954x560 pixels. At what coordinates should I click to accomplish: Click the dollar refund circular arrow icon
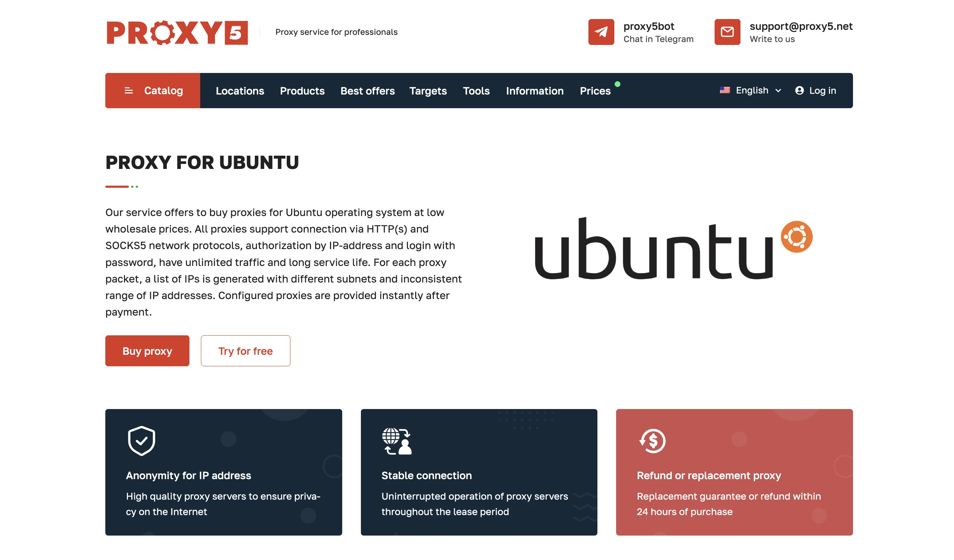click(652, 441)
